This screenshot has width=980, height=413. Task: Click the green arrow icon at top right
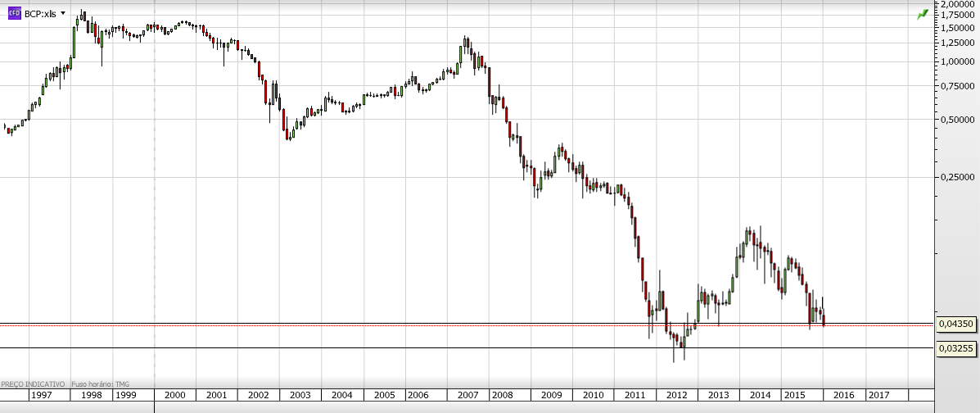[x=923, y=15]
